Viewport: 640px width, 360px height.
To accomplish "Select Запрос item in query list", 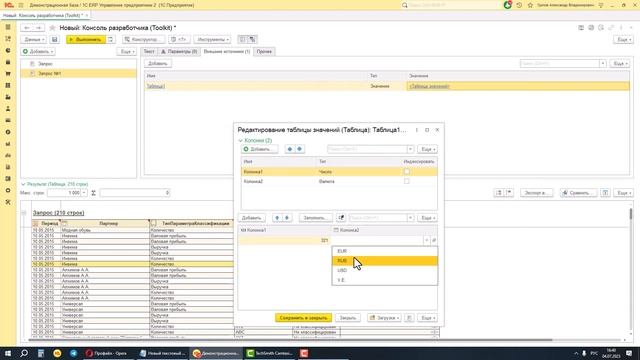I will [x=79, y=64].
